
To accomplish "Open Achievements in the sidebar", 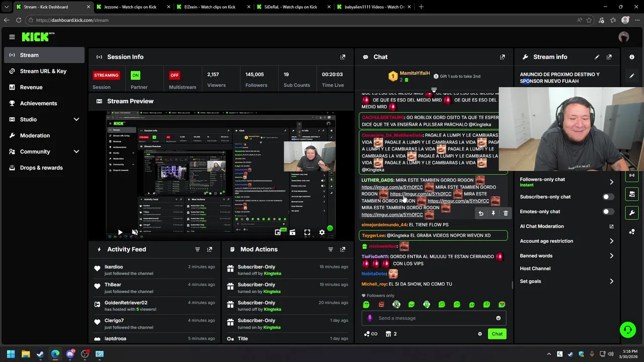I will [44, 103].
